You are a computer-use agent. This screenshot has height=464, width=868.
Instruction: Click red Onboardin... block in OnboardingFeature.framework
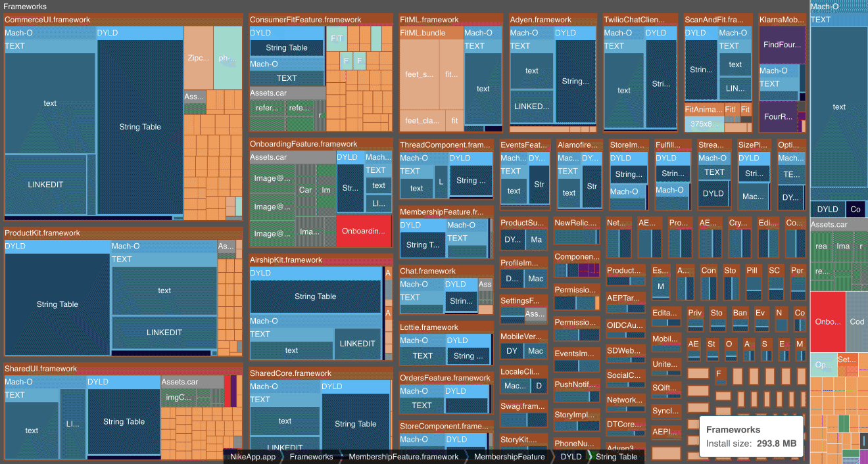[x=364, y=231]
